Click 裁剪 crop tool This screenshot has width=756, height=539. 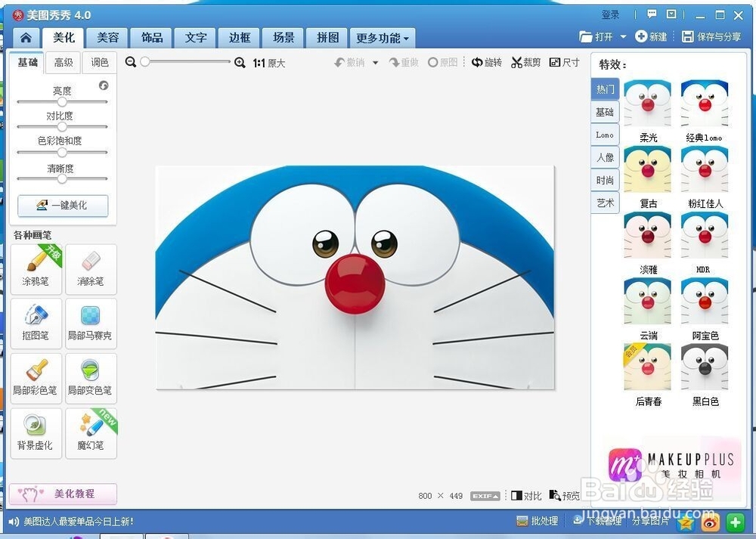click(526, 62)
